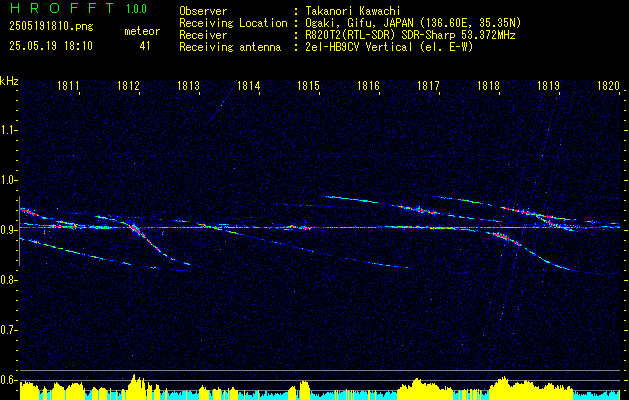Click the date 25.05.19 18:10
Screen dimensions: 629x400
pyautogui.click(x=51, y=46)
